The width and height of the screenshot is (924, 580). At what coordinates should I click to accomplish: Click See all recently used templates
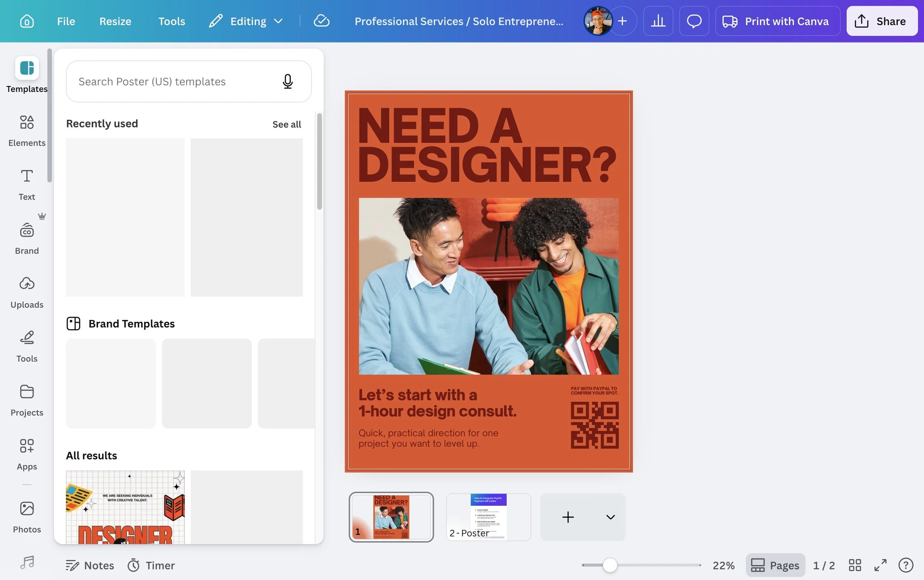click(x=286, y=124)
